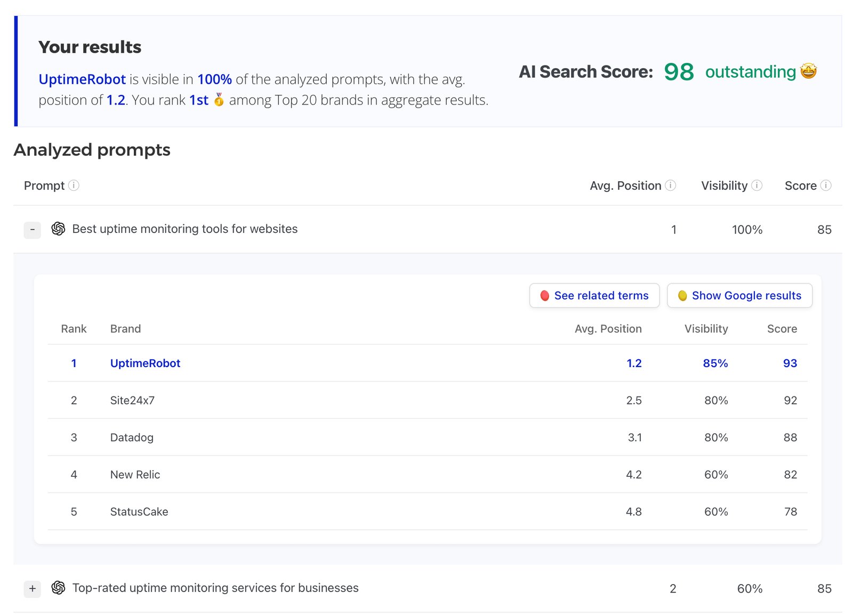Click the info icon next to Prompt
This screenshot has height=616, width=853.
(x=74, y=185)
